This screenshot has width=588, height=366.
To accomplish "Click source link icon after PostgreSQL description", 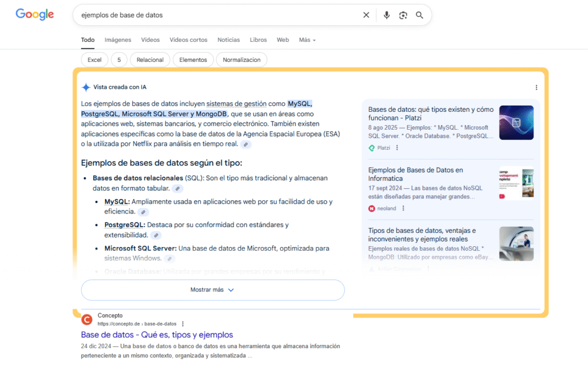I will coord(156,235).
